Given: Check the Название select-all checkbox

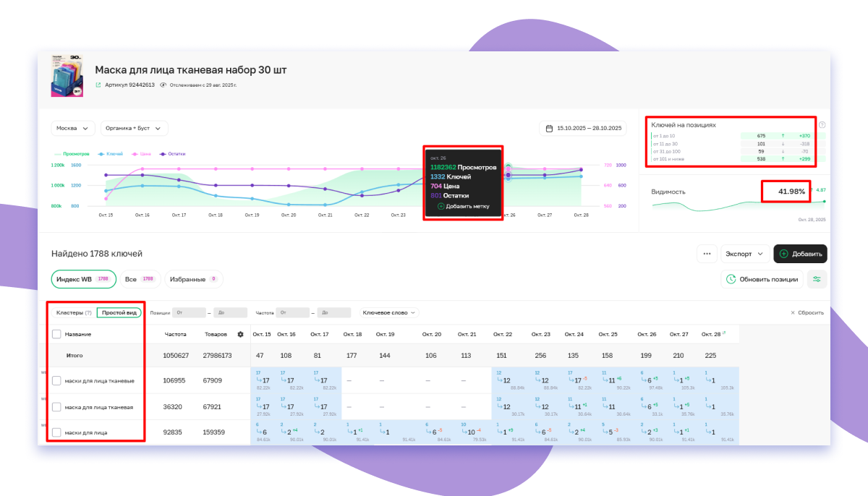Looking at the screenshot, I should pyautogui.click(x=56, y=335).
